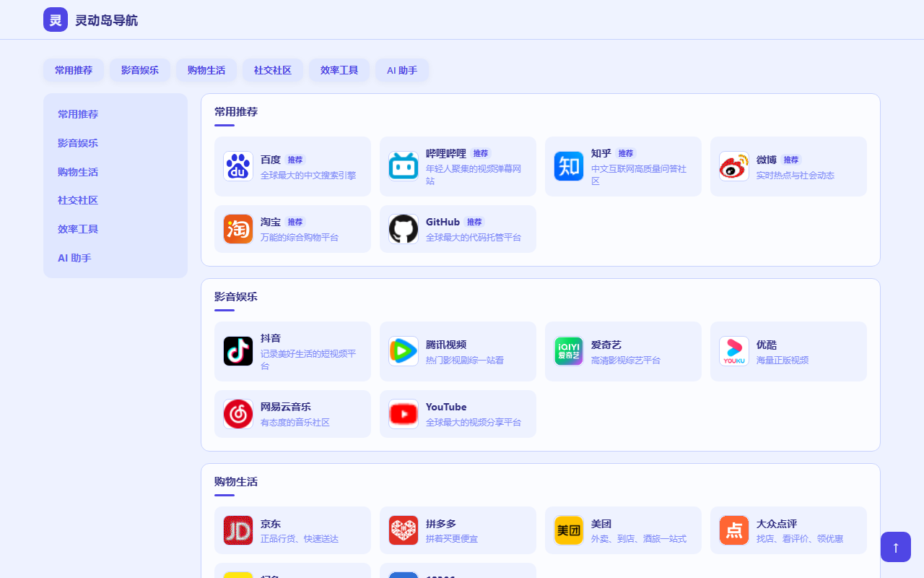
Task: Open the 网易云音乐 red icon
Action: [238, 414]
